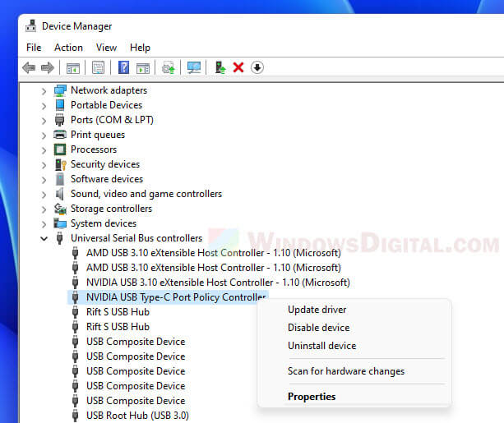Click the Security devices key icon
The width and height of the screenshot is (504, 423).
tap(60, 164)
